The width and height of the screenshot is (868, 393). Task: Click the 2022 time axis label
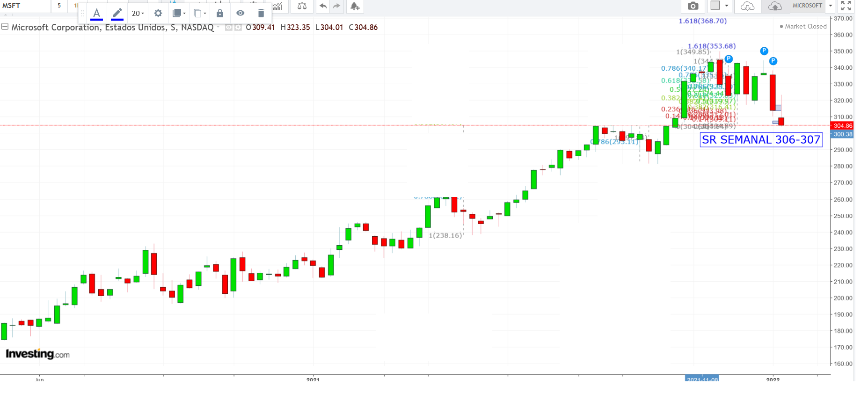773,379
